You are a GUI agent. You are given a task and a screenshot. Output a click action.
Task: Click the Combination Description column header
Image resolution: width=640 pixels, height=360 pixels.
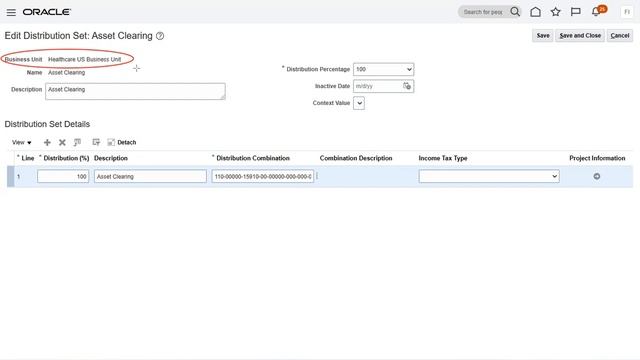(x=356, y=158)
